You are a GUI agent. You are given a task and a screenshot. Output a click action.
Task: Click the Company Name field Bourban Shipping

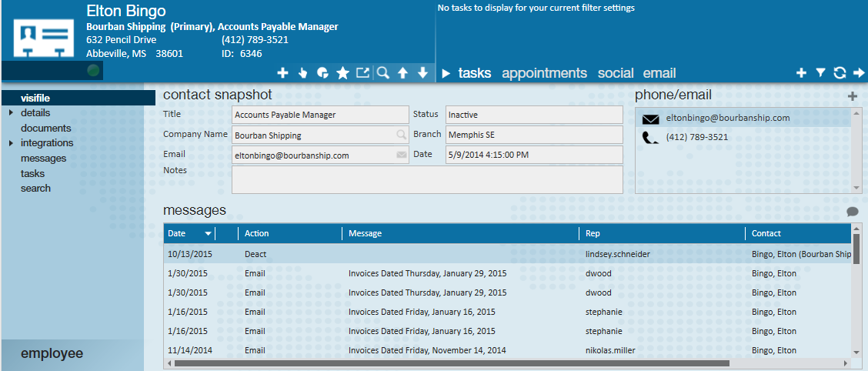320,135
